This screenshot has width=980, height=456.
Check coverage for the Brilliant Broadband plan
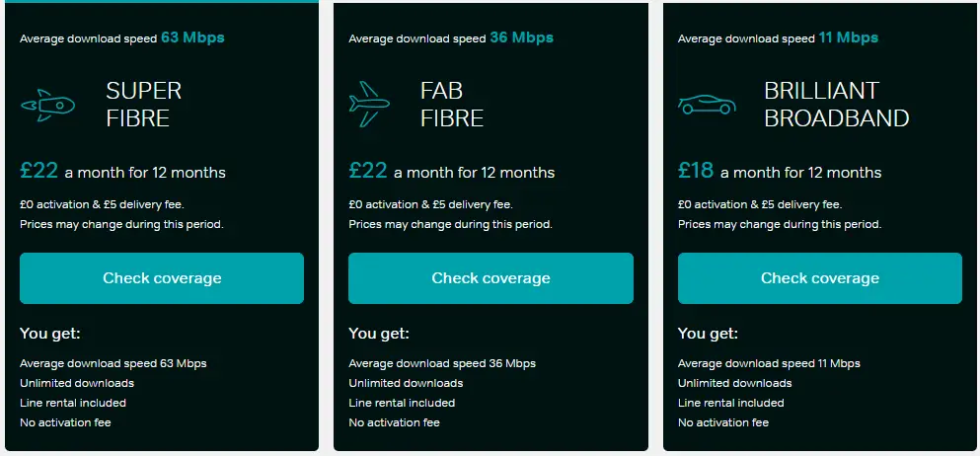(820, 278)
